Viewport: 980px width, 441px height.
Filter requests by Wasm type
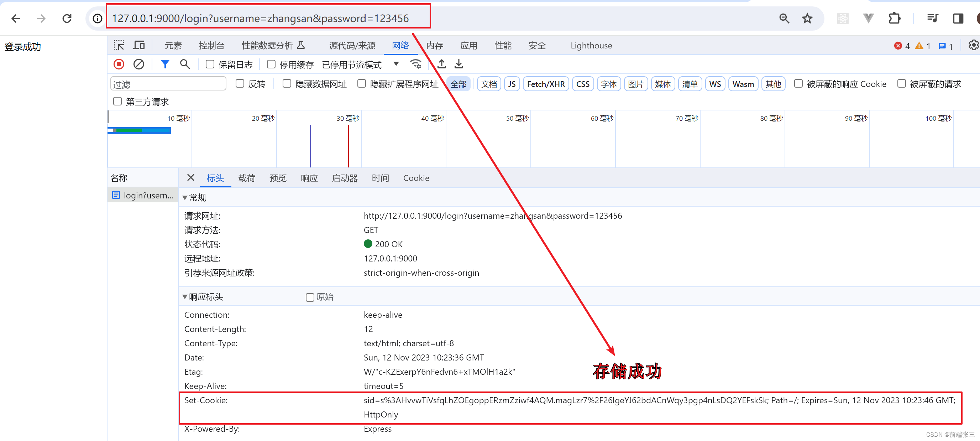coord(743,84)
